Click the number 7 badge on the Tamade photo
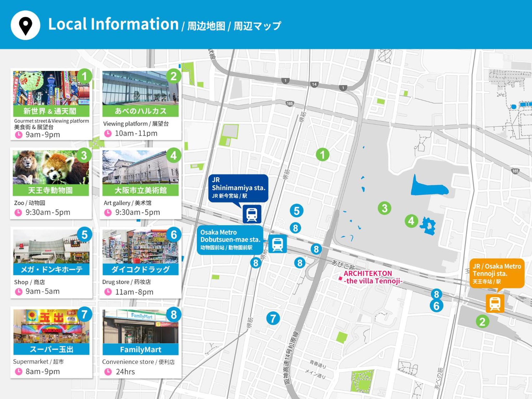 [84, 314]
